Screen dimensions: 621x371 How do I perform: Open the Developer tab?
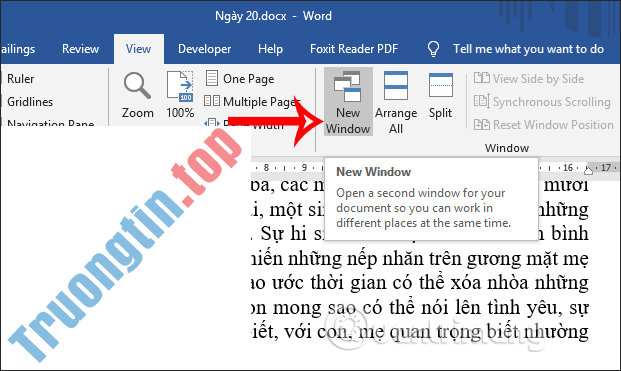click(x=204, y=49)
